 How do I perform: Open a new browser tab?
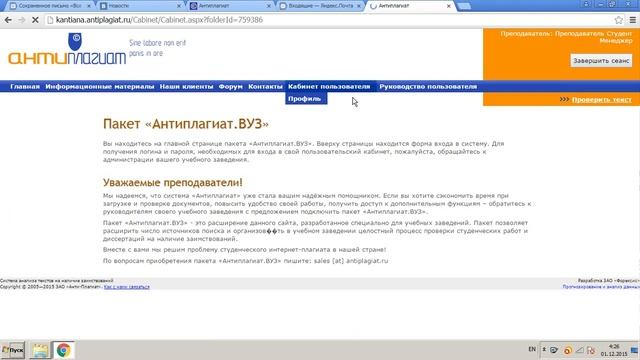[464, 6]
